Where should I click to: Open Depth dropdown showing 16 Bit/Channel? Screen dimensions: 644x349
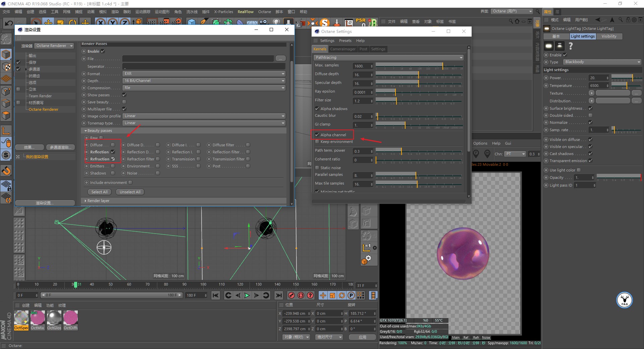coord(204,81)
